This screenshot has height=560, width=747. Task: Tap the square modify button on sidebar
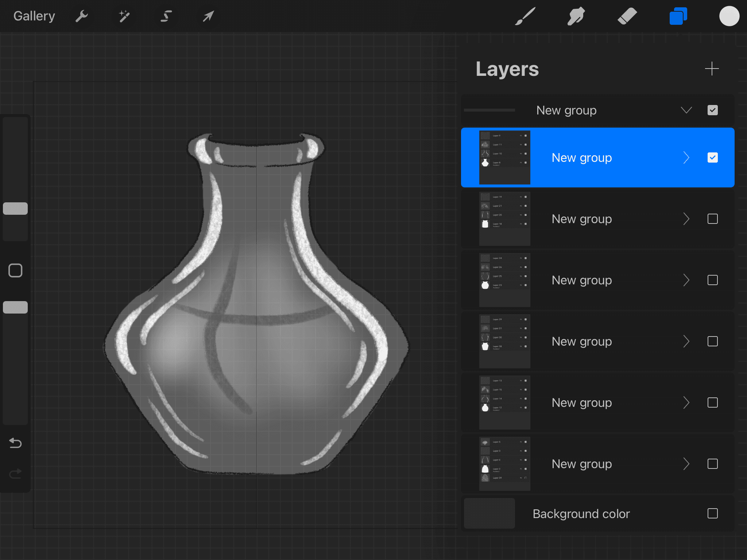pyautogui.click(x=15, y=271)
